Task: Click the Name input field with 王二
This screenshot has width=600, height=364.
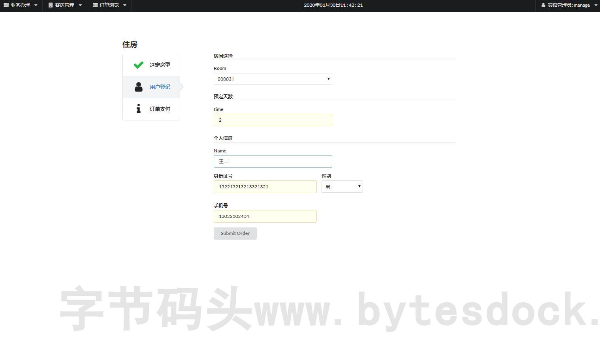Action: point(273,161)
